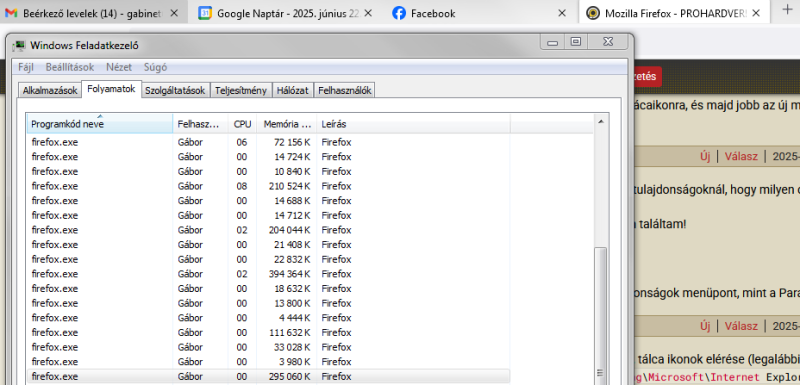Select firefox.exe using 72 156 K
Image resolution: width=800 pixels, height=385 pixels.
point(268,142)
